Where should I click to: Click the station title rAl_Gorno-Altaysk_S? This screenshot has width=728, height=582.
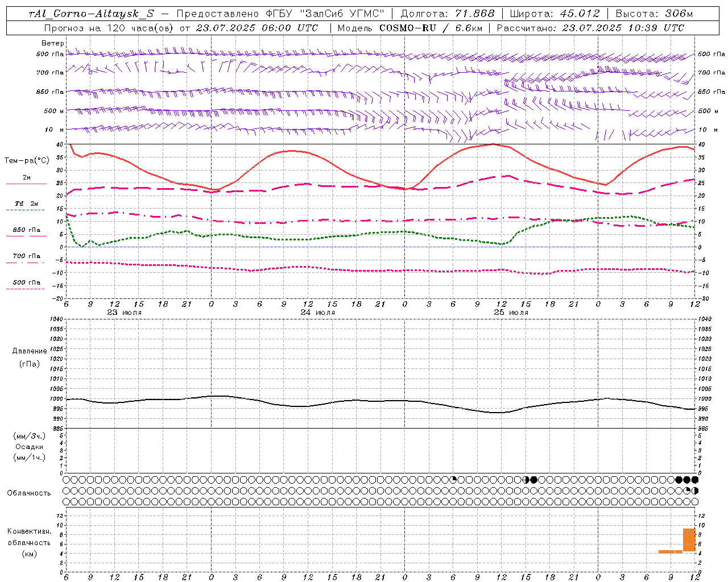91,14
